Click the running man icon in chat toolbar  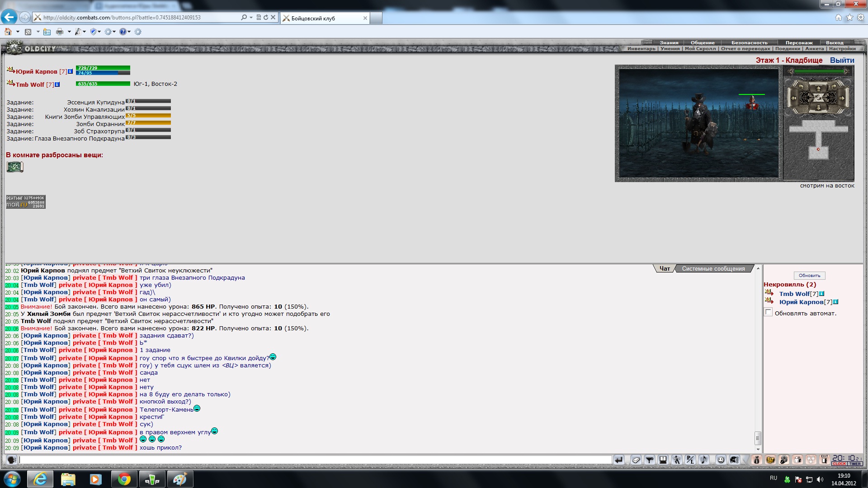tap(677, 460)
